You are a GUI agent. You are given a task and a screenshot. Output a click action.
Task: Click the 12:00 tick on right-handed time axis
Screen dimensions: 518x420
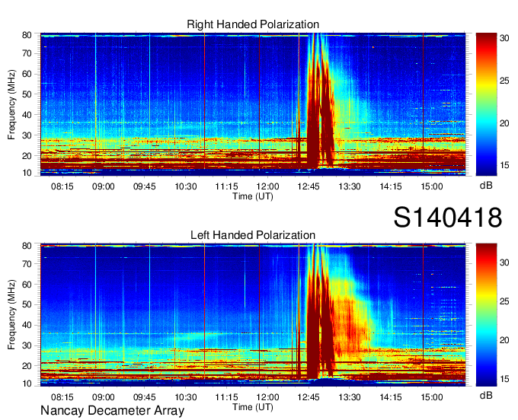point(267,186)
